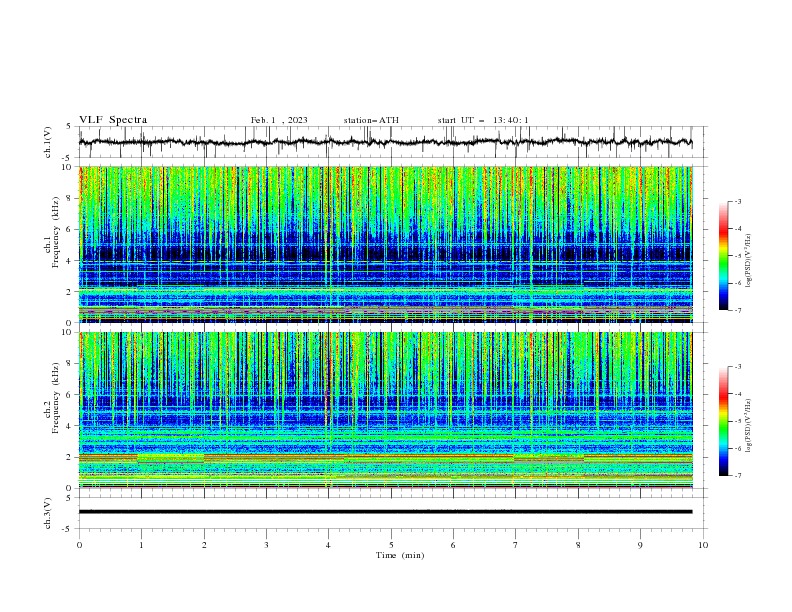Click the time axis tick label "10" at the right end
792x612 pixels.
(x=703, y=545)
